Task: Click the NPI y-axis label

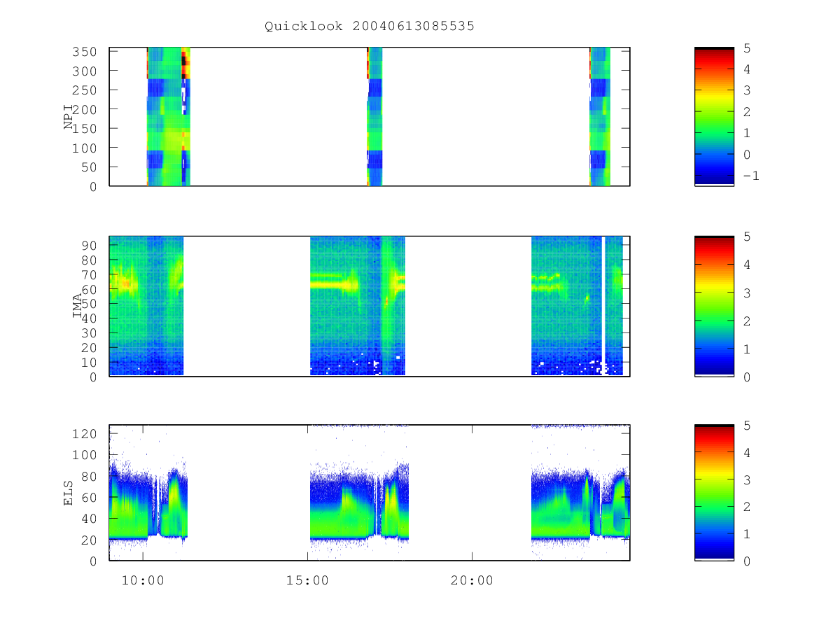Action: coord(69,117)
